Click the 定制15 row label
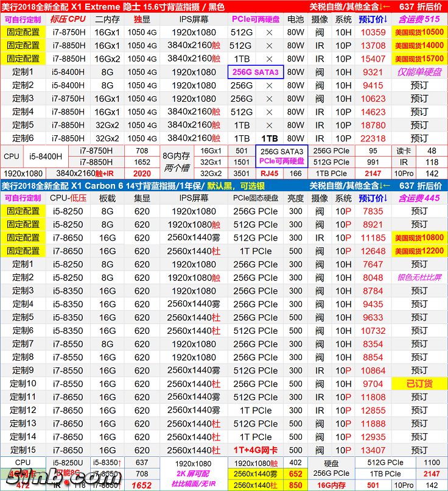The width and height of the screenshot is (448, 491). 24,450
